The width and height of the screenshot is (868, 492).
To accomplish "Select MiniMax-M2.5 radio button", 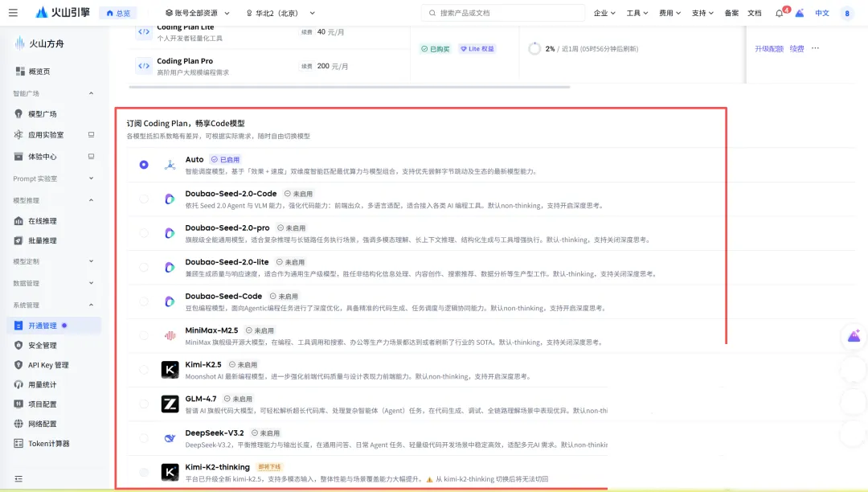I will (x=144, y=335).
